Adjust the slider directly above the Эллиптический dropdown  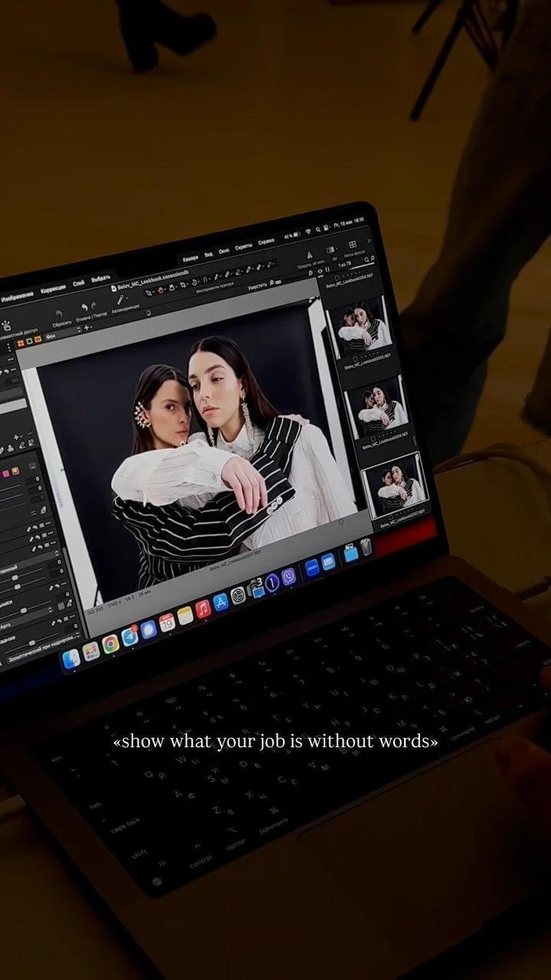tap(32, 642)
